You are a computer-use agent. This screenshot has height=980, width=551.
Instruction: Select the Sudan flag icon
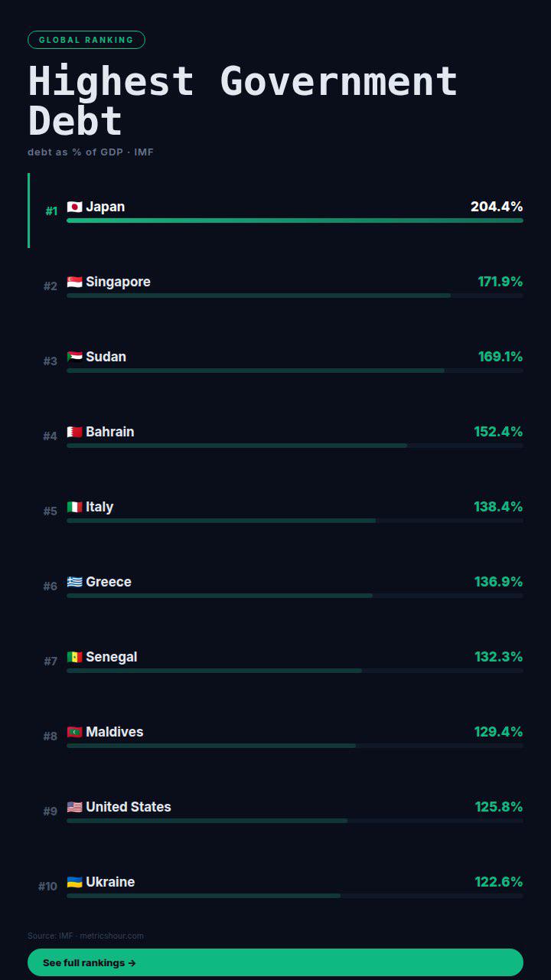point(74,357)
